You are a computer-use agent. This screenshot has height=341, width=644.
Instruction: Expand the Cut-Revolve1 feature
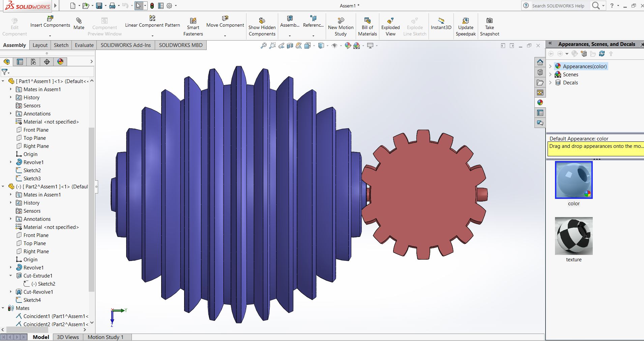coord(10,292)
